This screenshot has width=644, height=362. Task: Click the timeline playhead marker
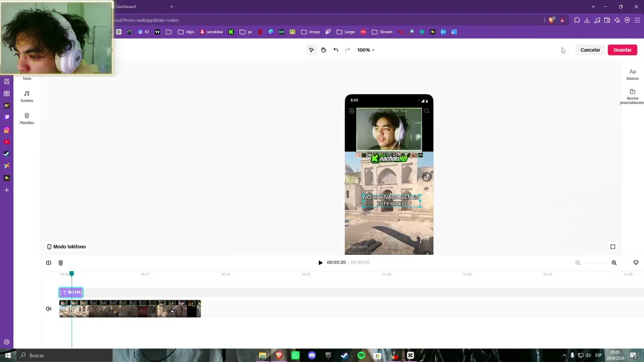click(71, 274)
